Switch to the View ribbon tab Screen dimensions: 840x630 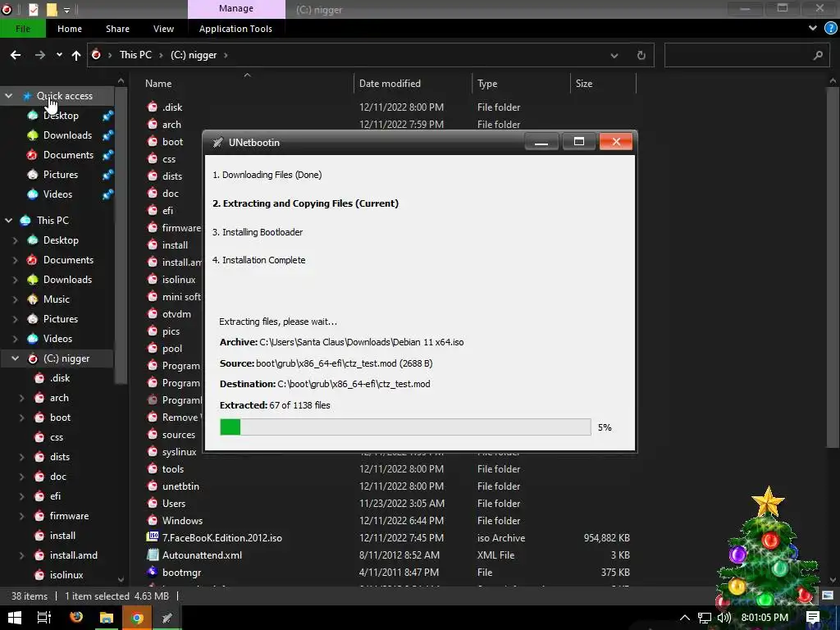(163, 29)
